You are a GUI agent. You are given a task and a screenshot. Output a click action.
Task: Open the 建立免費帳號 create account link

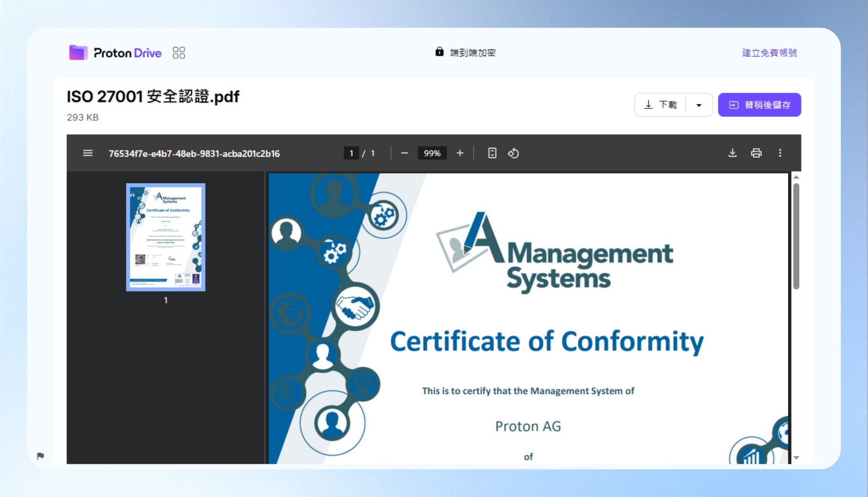(769, 53)
